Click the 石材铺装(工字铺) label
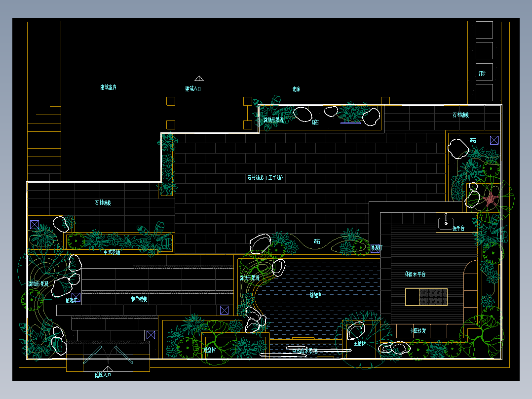This screenshot has height=399, width=532. [x=265, y=178]
